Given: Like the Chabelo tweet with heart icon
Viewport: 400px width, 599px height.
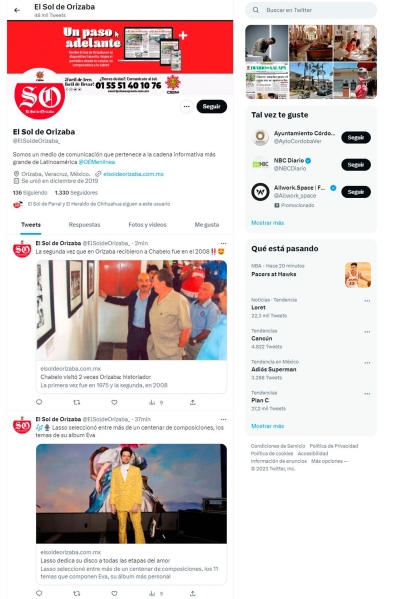Looking at the screenshot, I should tap(114, 402).
